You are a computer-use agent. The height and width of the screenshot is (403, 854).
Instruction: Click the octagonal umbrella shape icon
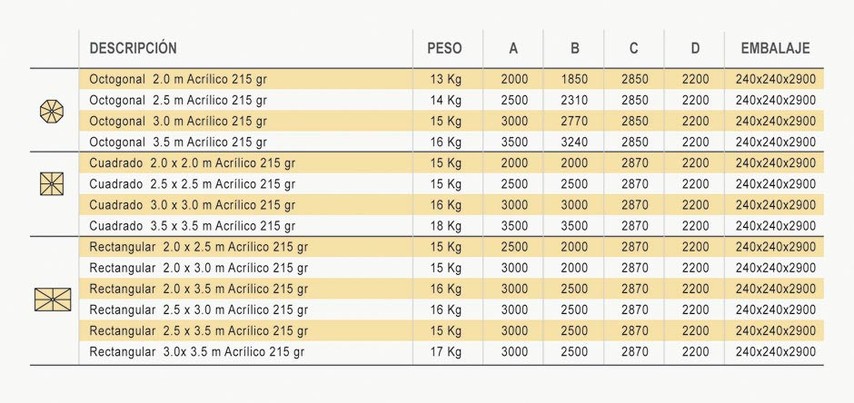click(52, 111)
